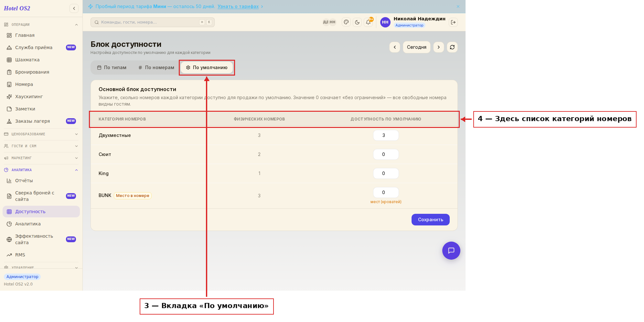Collapse the Аналитика section header
The image size is (644, 322).
pos(41,170)
